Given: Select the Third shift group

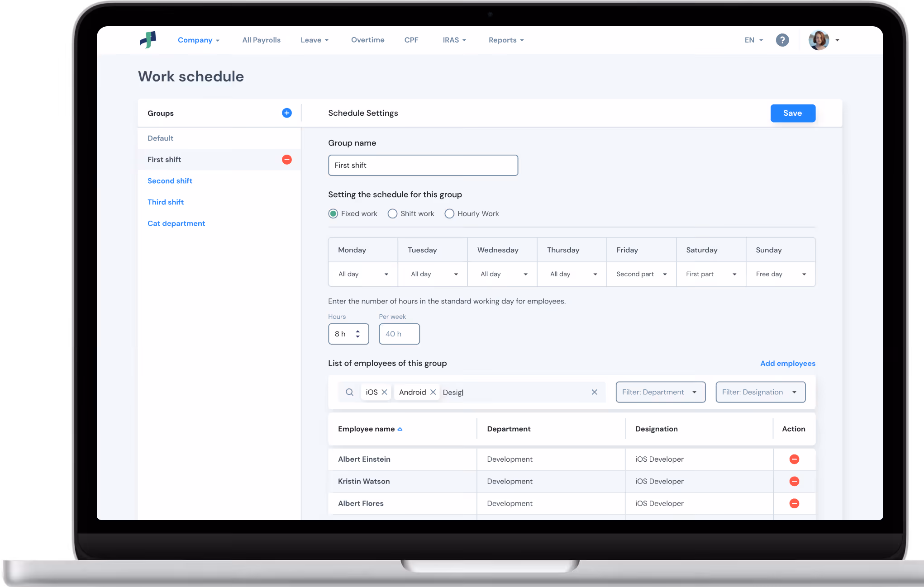Looking at the screenshot, I should click(x=166, y=202).
